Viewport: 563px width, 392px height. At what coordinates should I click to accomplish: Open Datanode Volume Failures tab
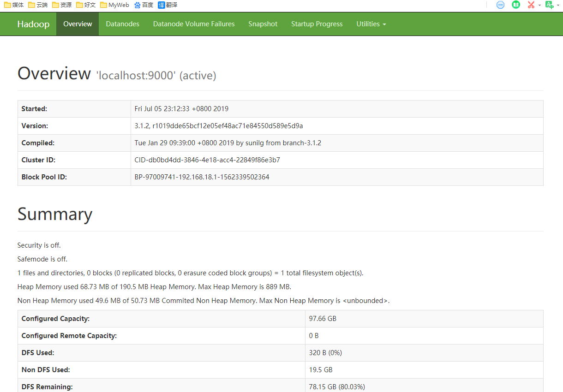coord(194,24)
